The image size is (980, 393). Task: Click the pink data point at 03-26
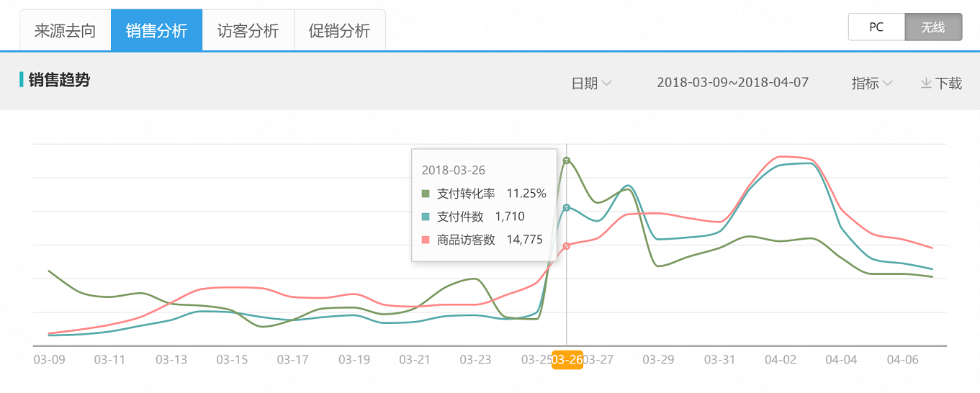[x=567, y=245]
